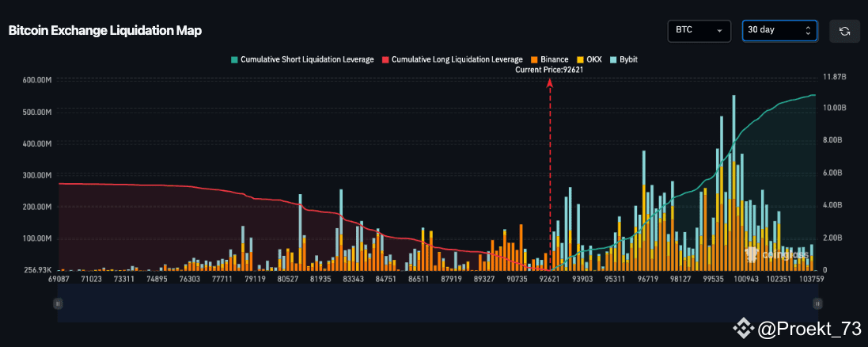Screen dimensions: 868x347
Task: Toggle Cumulative Short Liquidation Leverage legend
Action: pyautogui.click(x=302, y=59)
